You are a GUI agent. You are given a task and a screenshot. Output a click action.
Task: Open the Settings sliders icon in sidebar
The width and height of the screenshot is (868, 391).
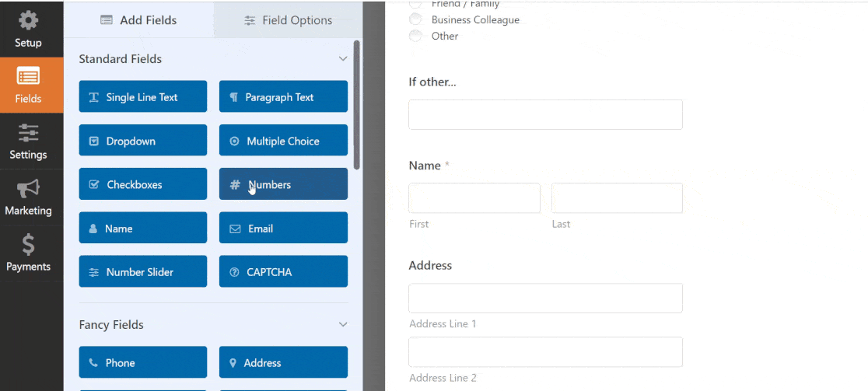point(28,133)
